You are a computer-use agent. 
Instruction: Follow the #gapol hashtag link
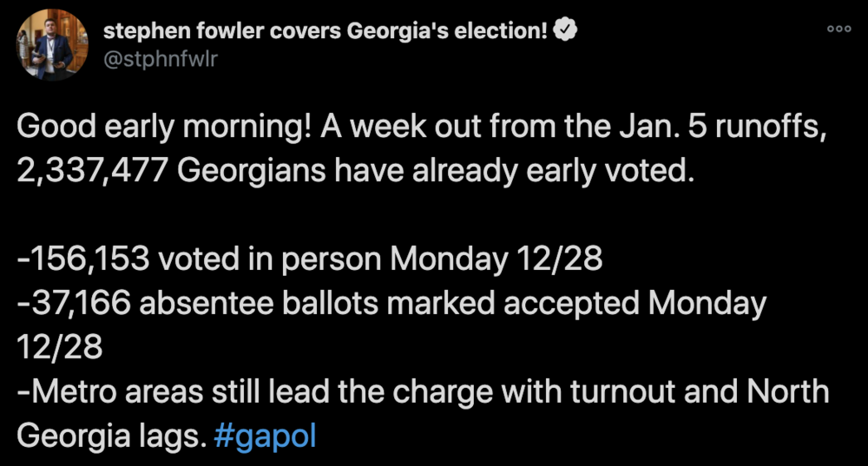pyautogui.click(x=265, y=436)
